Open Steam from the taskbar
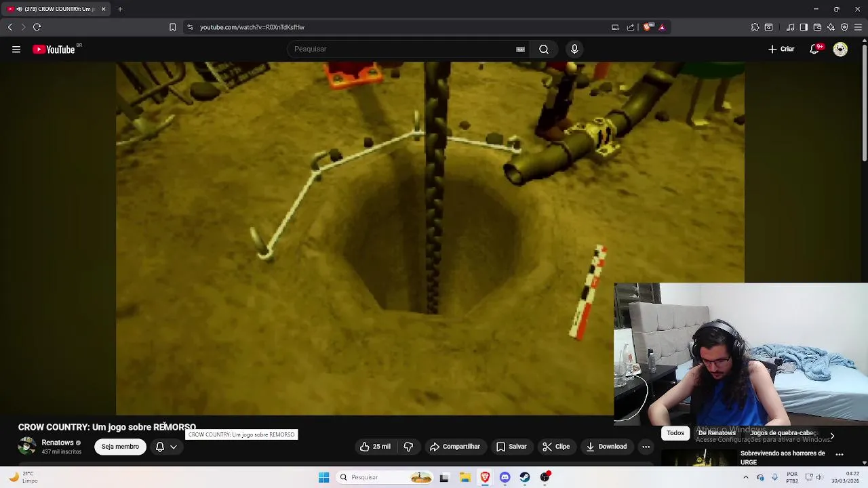This screenshot has width=868, height=488. click(525, 477)
